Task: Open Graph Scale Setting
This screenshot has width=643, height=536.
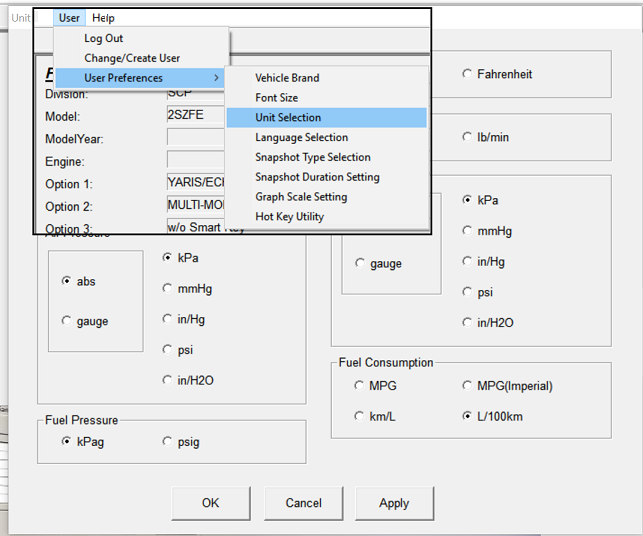Action: [x=301, y=197]
